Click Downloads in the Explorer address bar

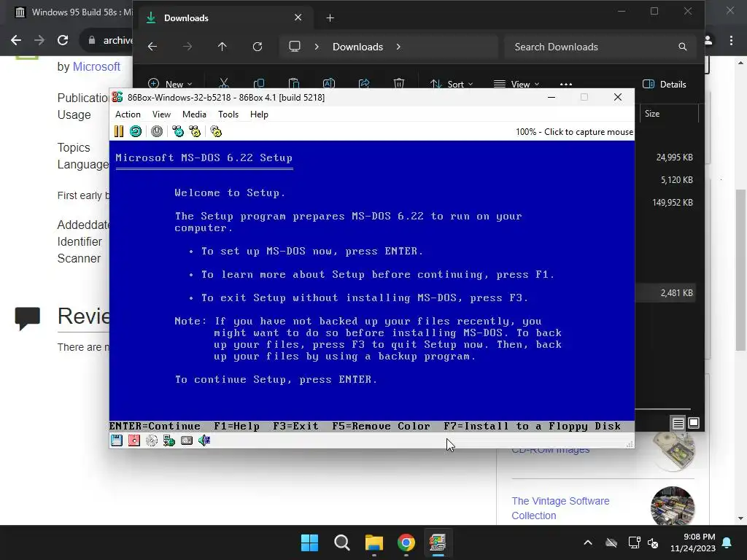click(x=357, y=47)
